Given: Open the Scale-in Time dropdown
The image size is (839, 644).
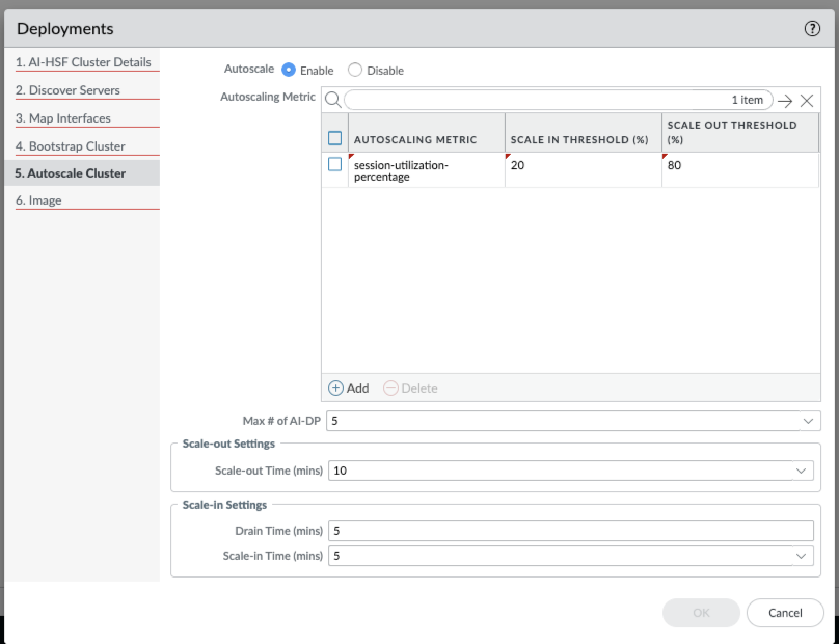Looking at the screenshot, I should [x=801, y=556].
